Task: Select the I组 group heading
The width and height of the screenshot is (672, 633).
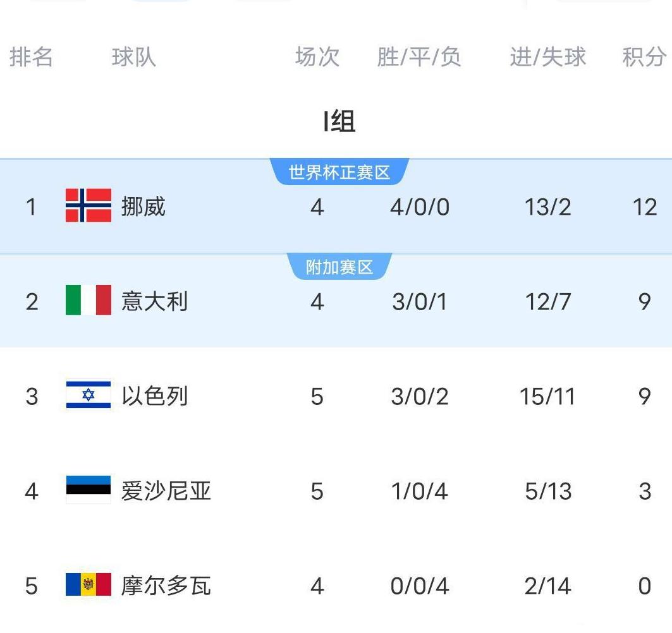Action: [x=339, y=121]
